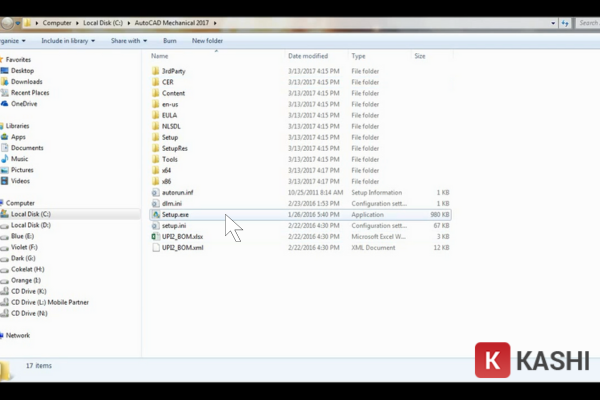Viewport: 600px width, 400px height.
Task: Select the x86 folder icon
Action: click(x=155, y=181)
